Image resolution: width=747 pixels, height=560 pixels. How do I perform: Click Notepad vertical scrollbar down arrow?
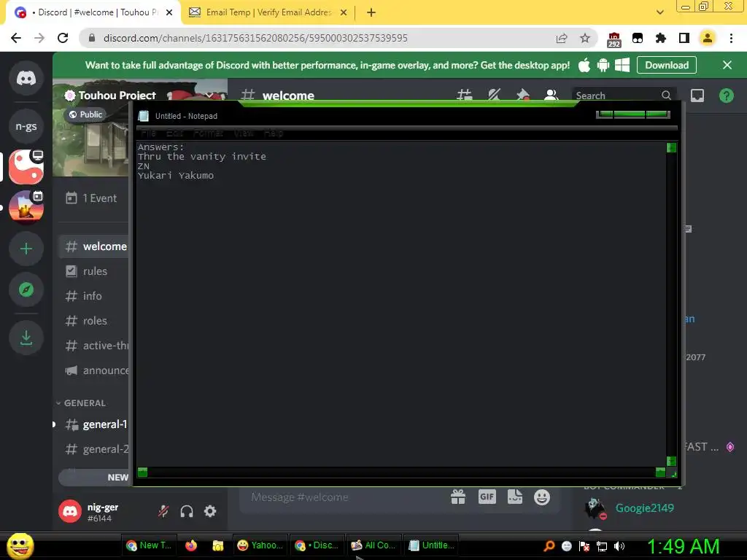[671, 461]
